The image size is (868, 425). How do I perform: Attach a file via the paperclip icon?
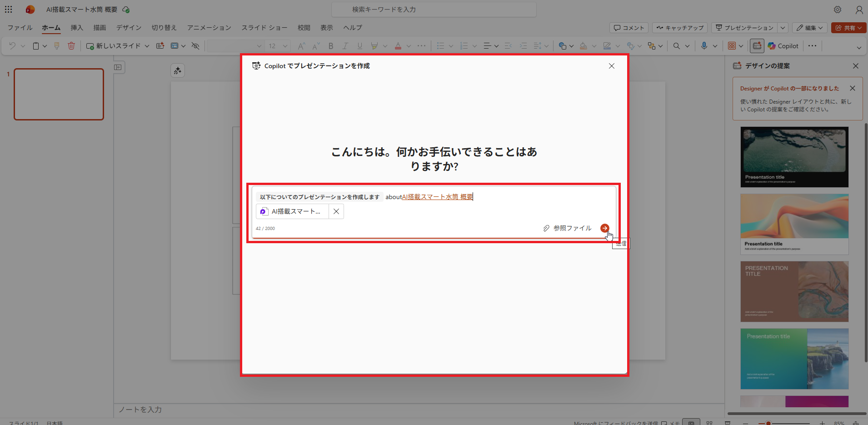pyautogui.click(x=545, y=228)
